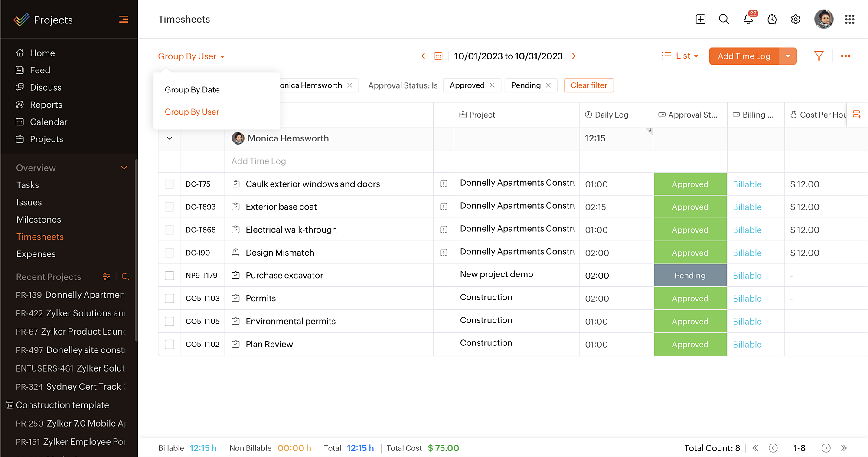Collapse the sidebar with hamburger icon
The height and width of the screenshot is (457, 868).
[x=124, y=20]
